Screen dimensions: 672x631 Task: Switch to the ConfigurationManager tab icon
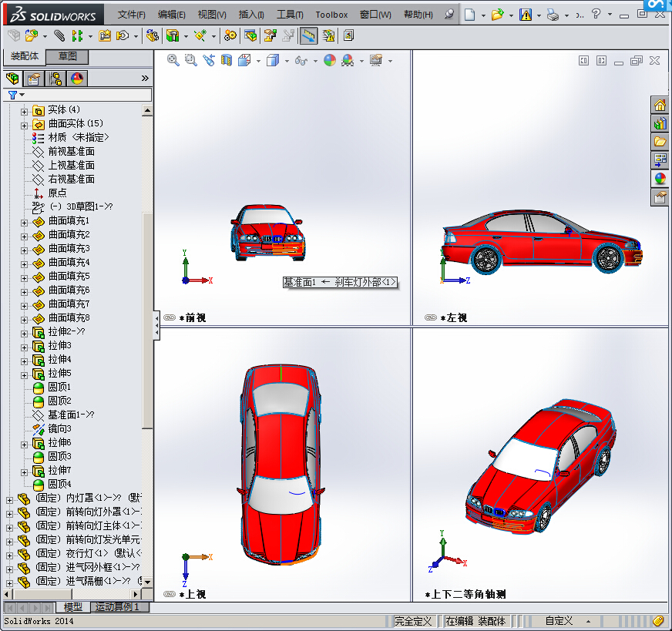[55, 79]
